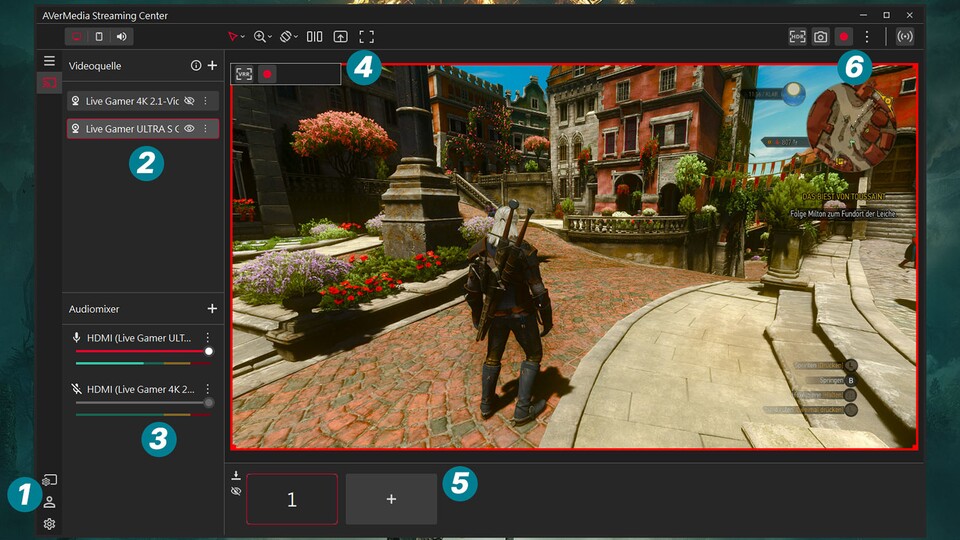The image size is (960, 540).
Task: Start live streaming with the broadcast icon
Action: point(905,37)
